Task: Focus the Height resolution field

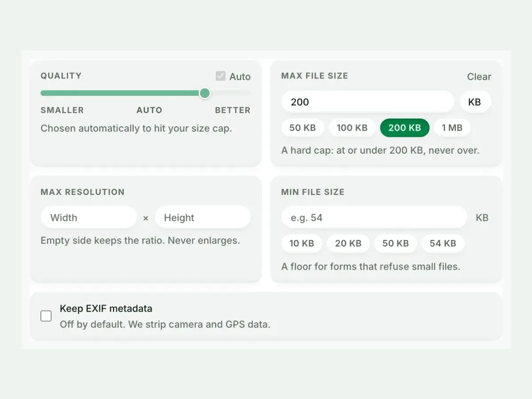Action: 203,218
